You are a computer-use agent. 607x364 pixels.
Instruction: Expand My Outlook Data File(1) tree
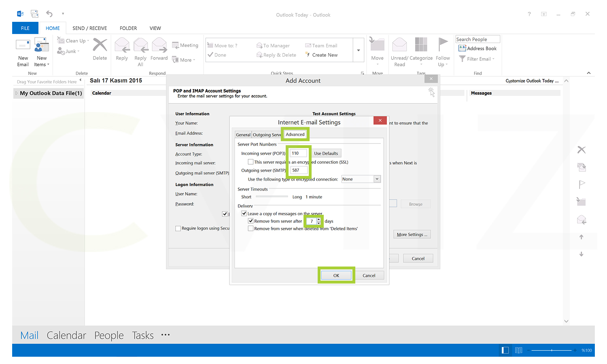pyautogui.click(x=17, y=93)
